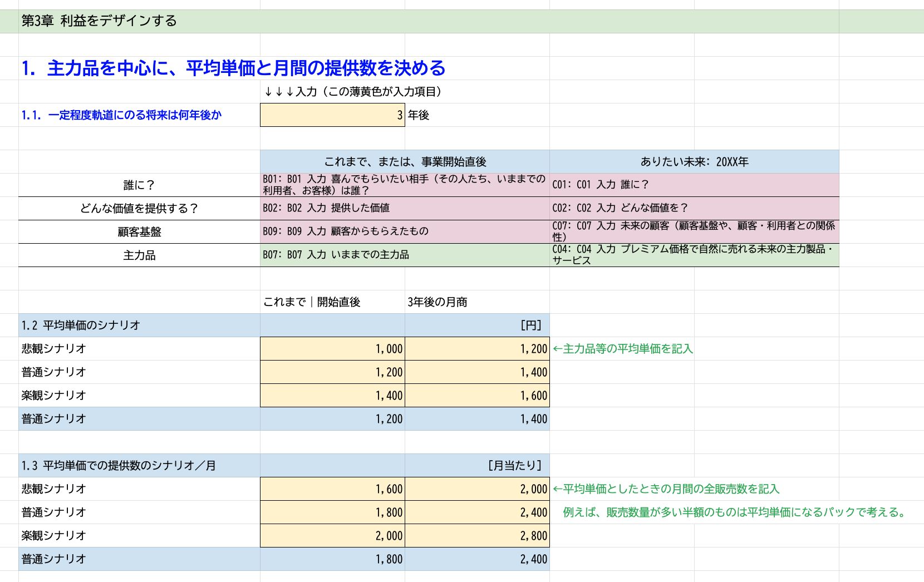
Task: Select the B01 喜んでもらいたい相手 cell
Action: [x=404, y=186]
